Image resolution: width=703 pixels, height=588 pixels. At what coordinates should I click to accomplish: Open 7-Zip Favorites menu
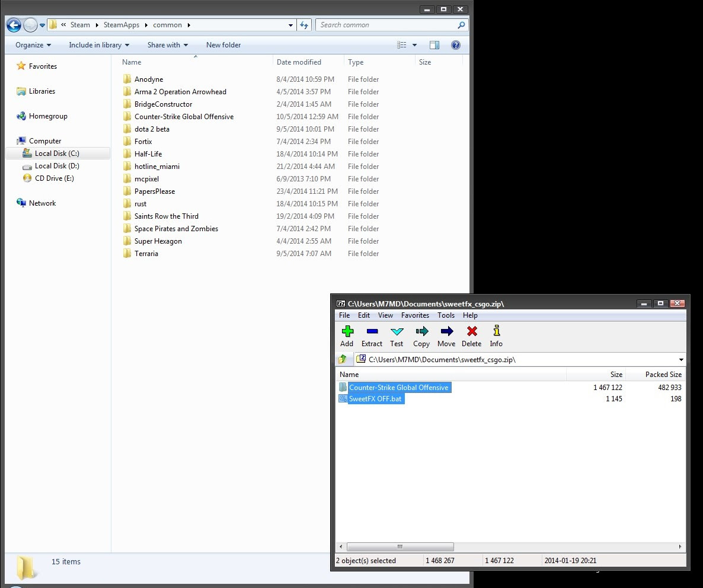click(415, 315)
